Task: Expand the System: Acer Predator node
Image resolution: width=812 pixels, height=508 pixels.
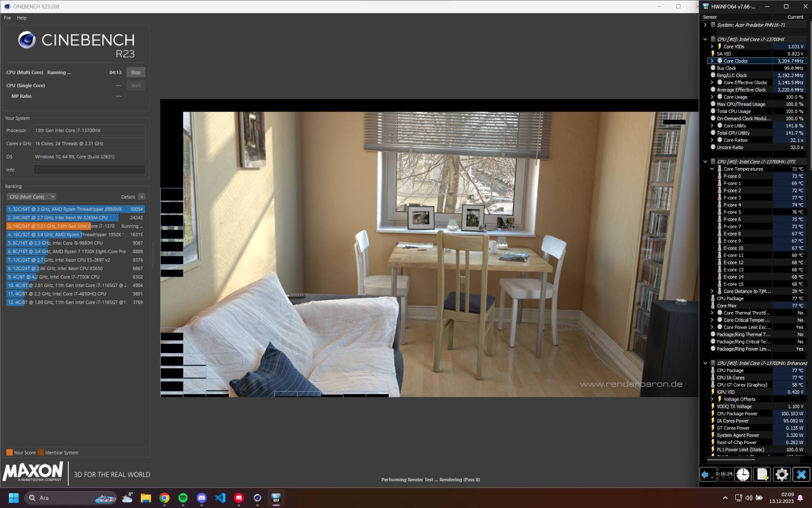Action: (705, 25)
